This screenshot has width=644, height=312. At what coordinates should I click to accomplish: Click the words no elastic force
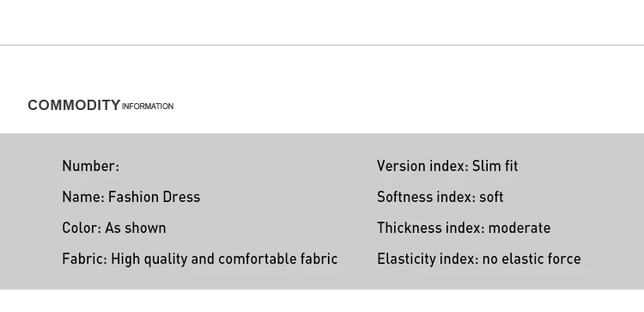tap(532, 259)
